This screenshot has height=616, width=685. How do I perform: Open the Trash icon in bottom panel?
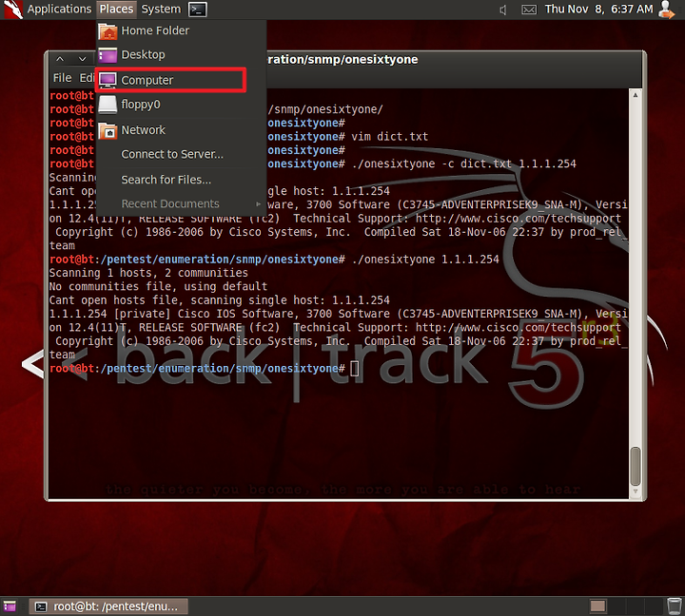[675, 606]
